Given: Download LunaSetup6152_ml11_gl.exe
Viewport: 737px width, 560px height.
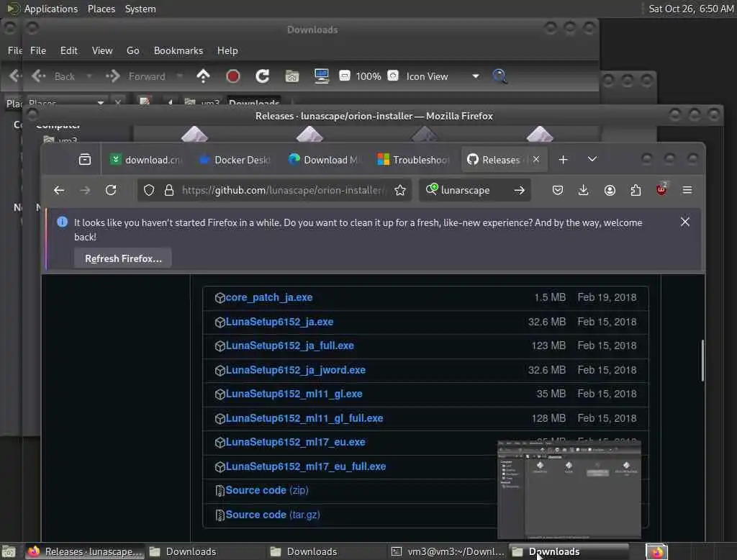Looking at the screenshot, I should pos(294,394).
